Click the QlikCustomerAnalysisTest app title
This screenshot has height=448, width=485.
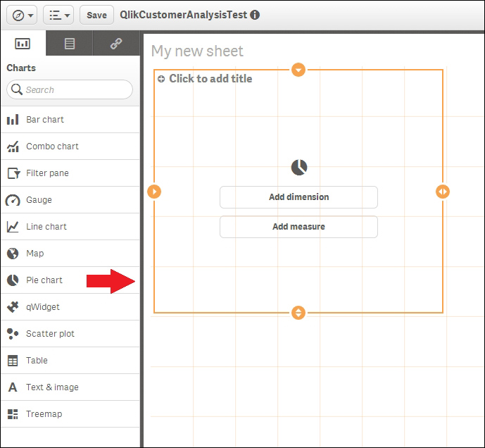[184, 15]
